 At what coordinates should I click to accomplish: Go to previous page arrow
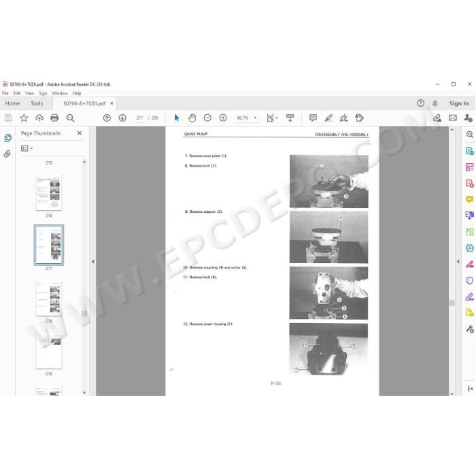tap(107, 118)
